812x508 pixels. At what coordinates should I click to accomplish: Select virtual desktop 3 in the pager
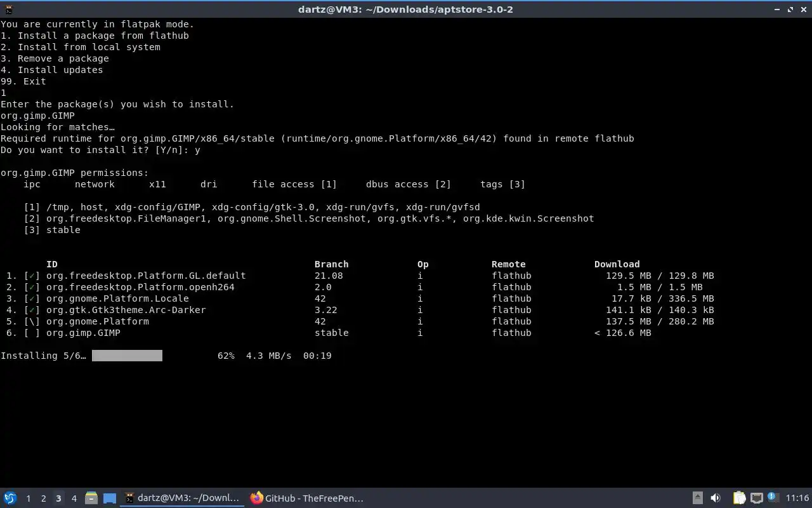click(x=58, y=498)
